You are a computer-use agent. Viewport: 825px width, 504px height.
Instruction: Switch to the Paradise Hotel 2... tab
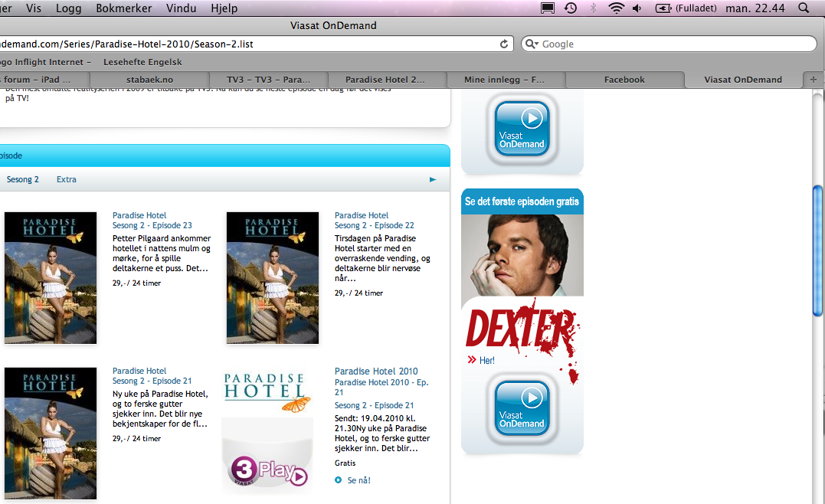(388, 80)
